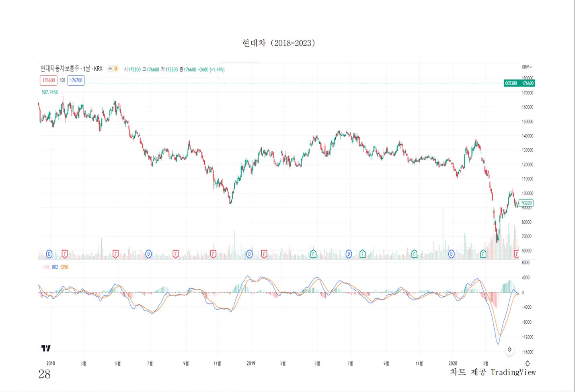Click the 140000 price axis label

point(527,136)
